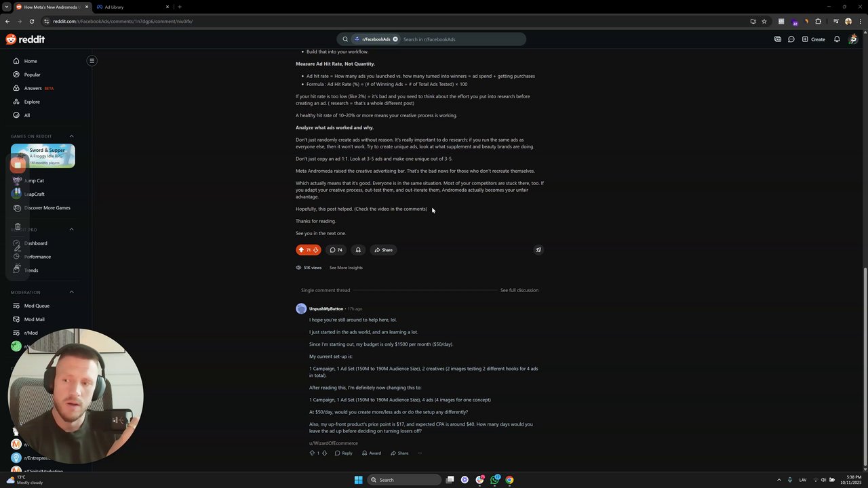Open the weather widget on taskbar
This screenshot has height=488, width=868.
[24, 480]
